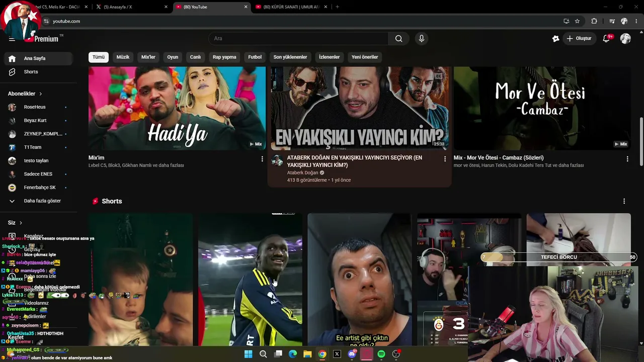
Task: Open the Short with footballer in striped jersey
Action: tap(250, 280)
